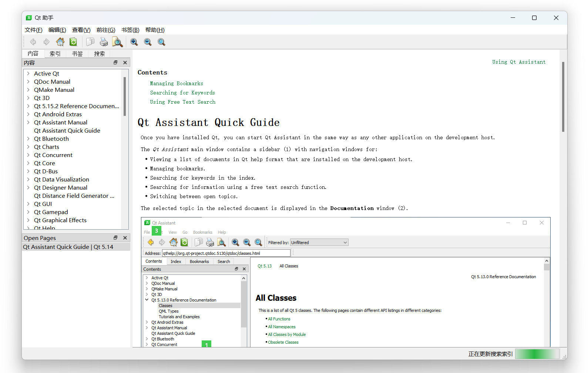Switch to the 内容 tab

pos(33,54)
